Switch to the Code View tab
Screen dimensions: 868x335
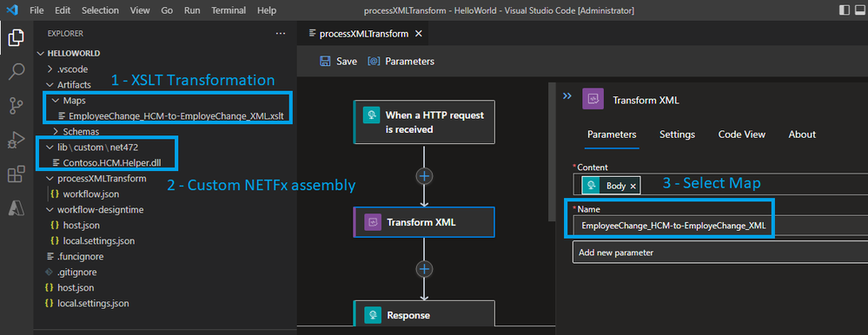point(742,135)
